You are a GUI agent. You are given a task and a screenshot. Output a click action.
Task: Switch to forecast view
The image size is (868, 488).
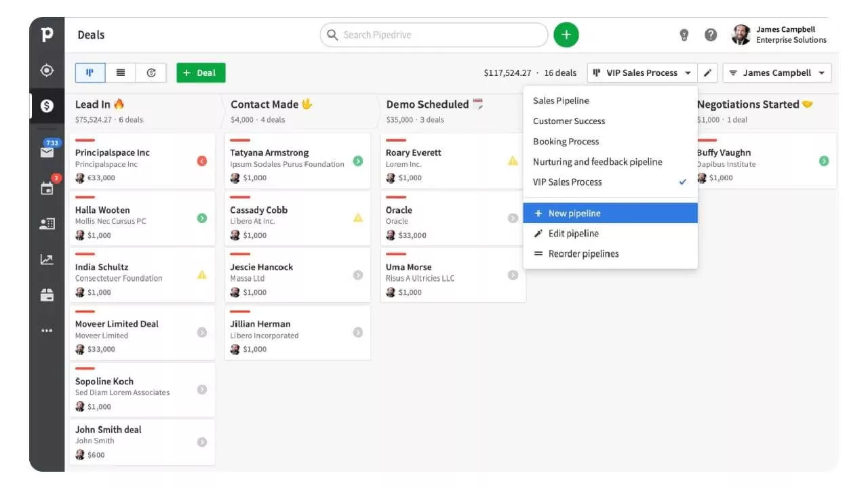pyautogui.click(x=151, y=73)
